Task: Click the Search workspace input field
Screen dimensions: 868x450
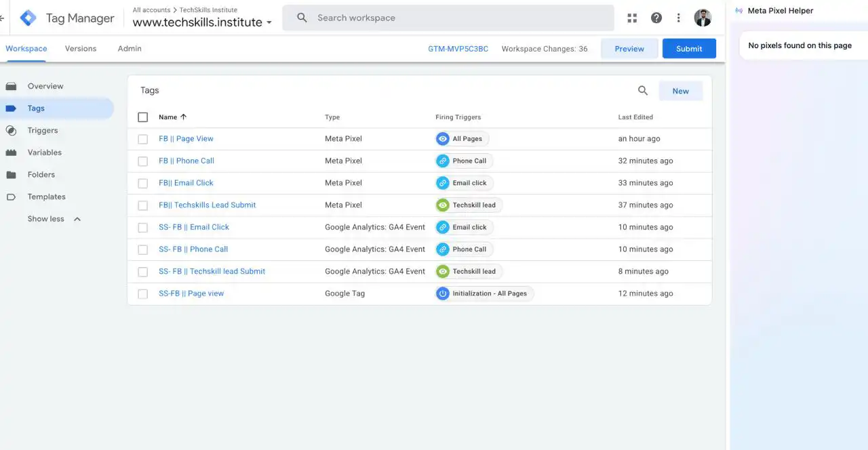Action: (x=448, y=18)
